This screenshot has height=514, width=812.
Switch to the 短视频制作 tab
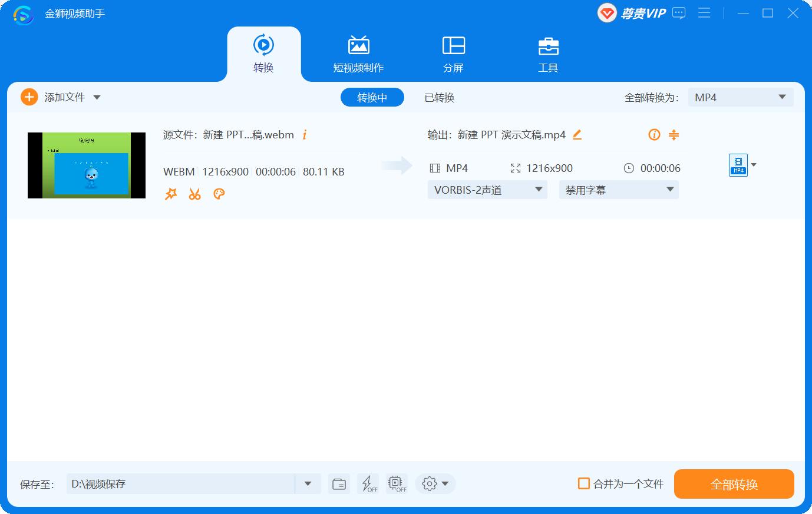(359, 53)
